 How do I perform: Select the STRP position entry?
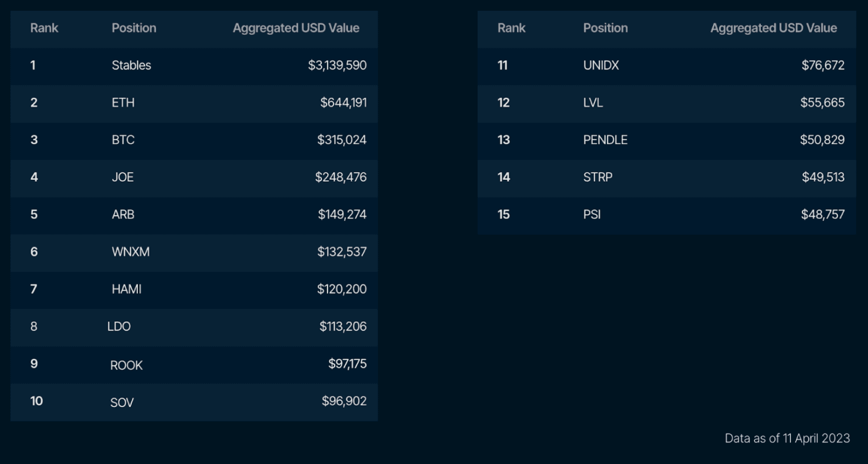[x=598, y=177]
